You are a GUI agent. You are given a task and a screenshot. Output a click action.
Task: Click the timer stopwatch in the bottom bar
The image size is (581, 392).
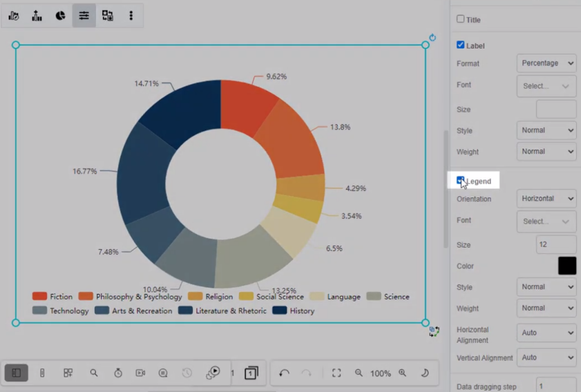pos(118,373)
